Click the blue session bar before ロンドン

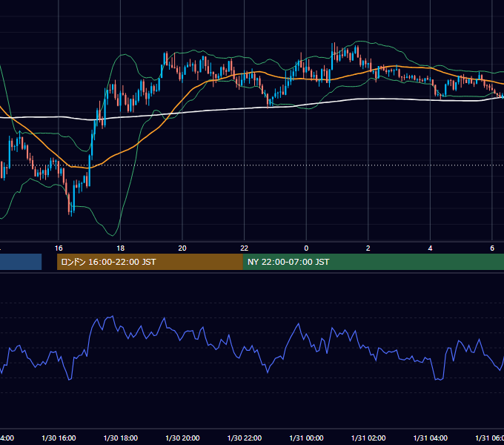tap(21, 262)
